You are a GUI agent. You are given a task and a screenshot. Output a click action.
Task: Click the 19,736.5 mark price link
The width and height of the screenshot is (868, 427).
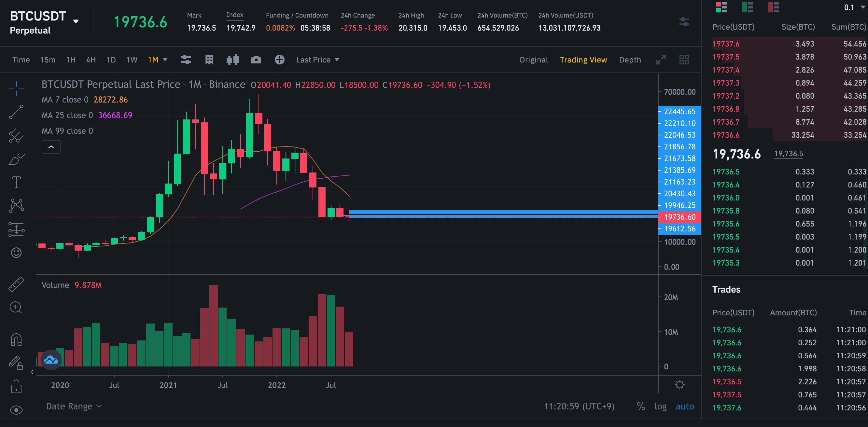coord(789,154)
